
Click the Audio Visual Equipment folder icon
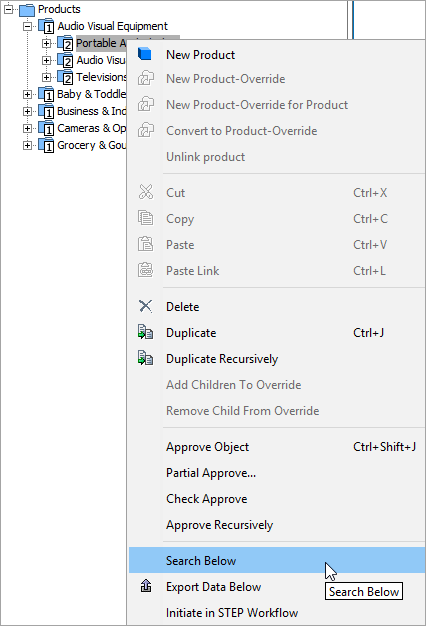point(46,26)
